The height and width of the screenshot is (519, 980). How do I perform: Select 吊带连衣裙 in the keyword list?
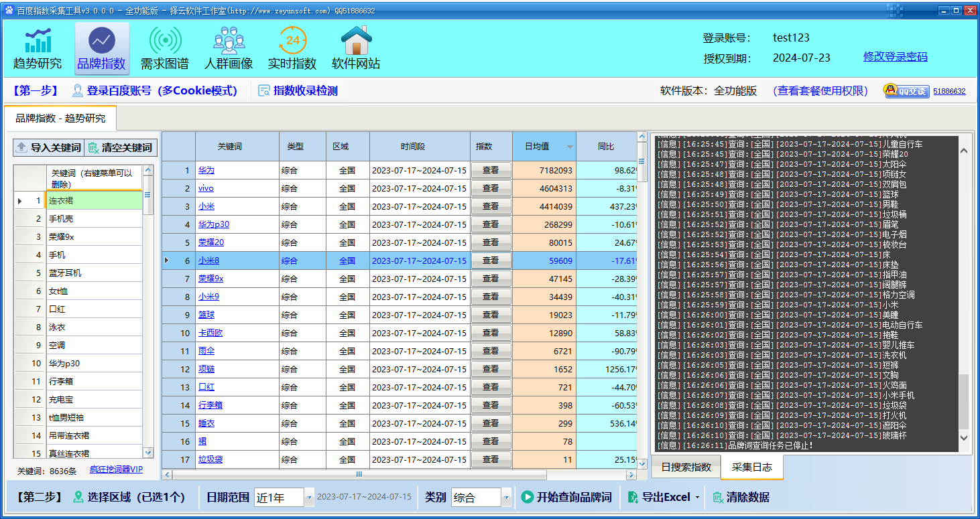95,435
